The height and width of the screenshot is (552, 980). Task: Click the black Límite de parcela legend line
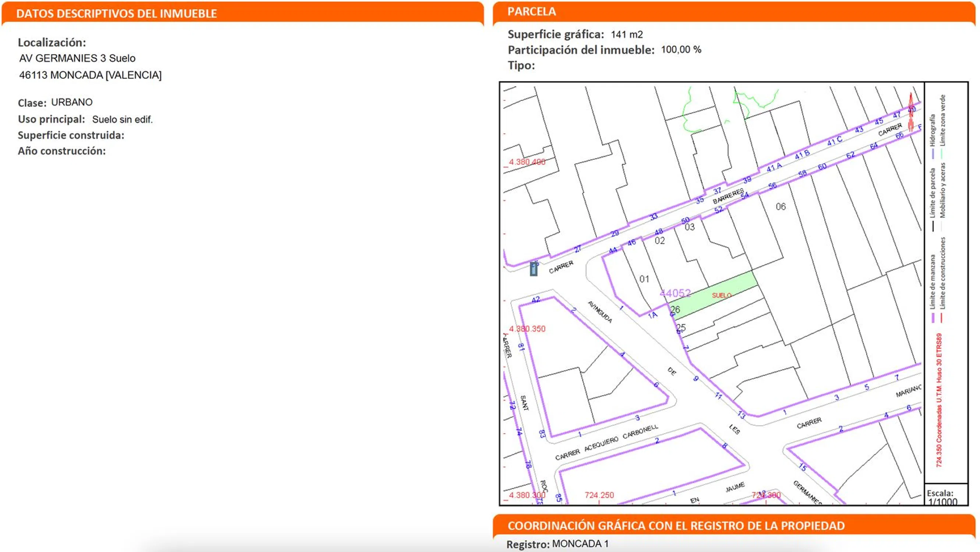933,226
